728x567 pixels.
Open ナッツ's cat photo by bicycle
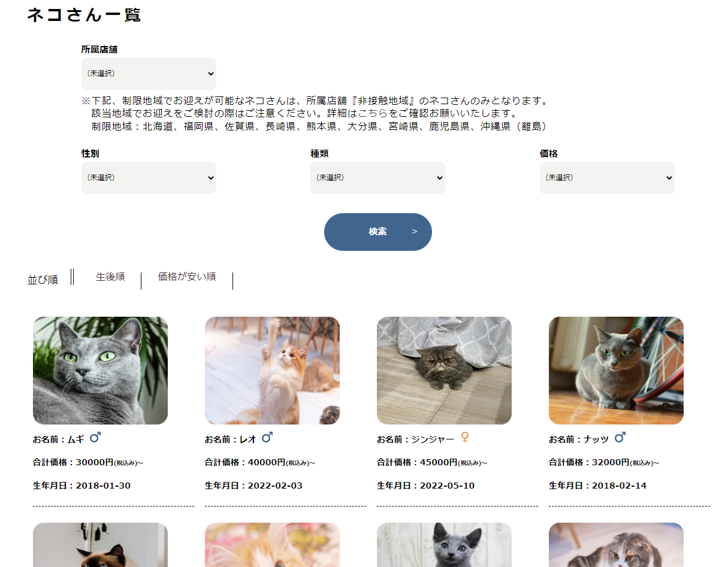[616, 371]
